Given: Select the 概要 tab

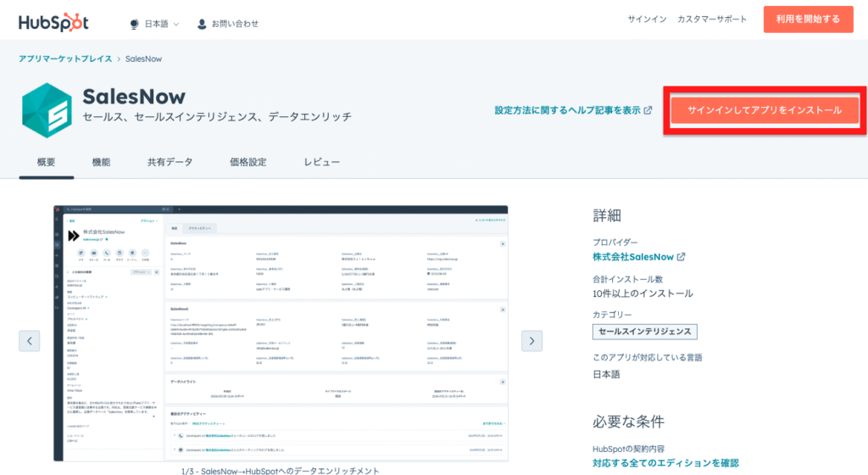Looking at the screenshot, I should [46, 162].
